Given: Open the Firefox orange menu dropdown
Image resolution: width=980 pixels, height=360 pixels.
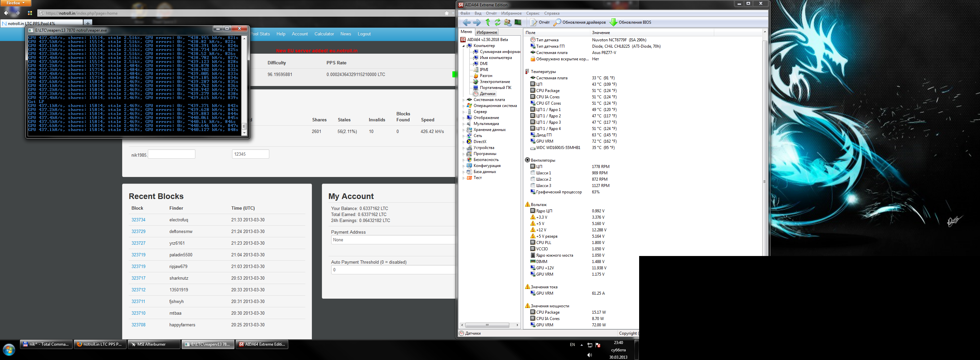Looking at the screenshot, I should pyautogui.click(x=16, y=3).
